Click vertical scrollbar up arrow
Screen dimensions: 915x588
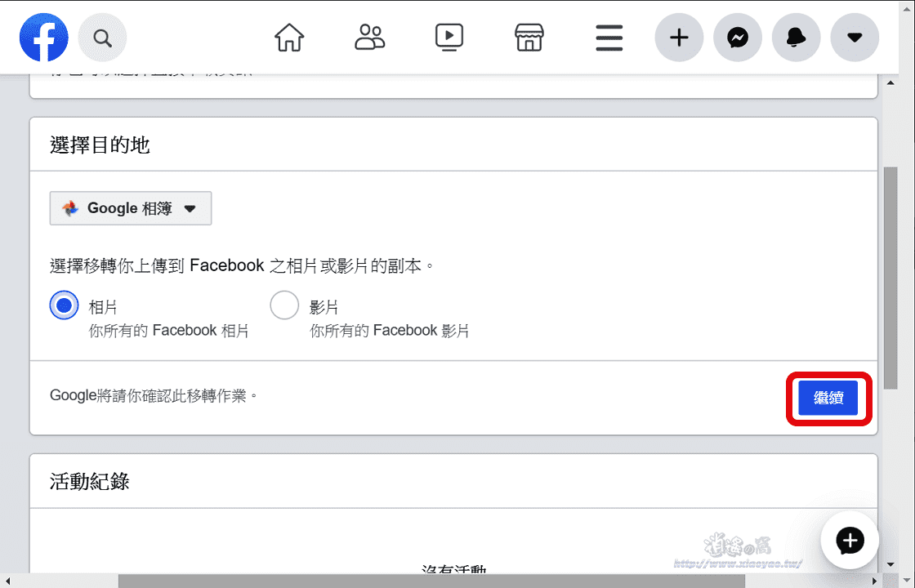[x=890, y=82]
